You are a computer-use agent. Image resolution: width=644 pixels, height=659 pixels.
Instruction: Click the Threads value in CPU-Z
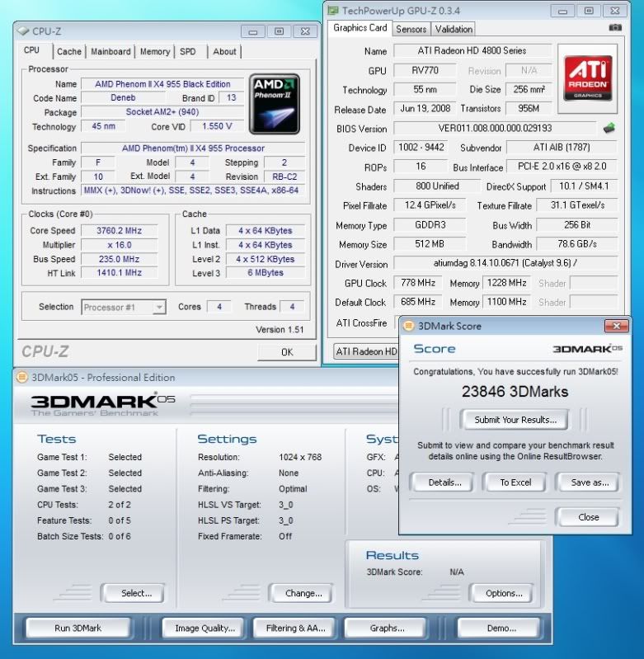[292, 307]
